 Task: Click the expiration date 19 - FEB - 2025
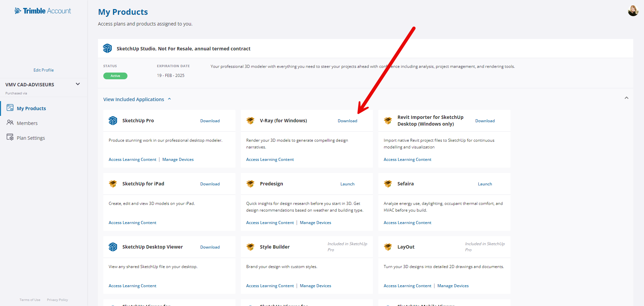171,76
